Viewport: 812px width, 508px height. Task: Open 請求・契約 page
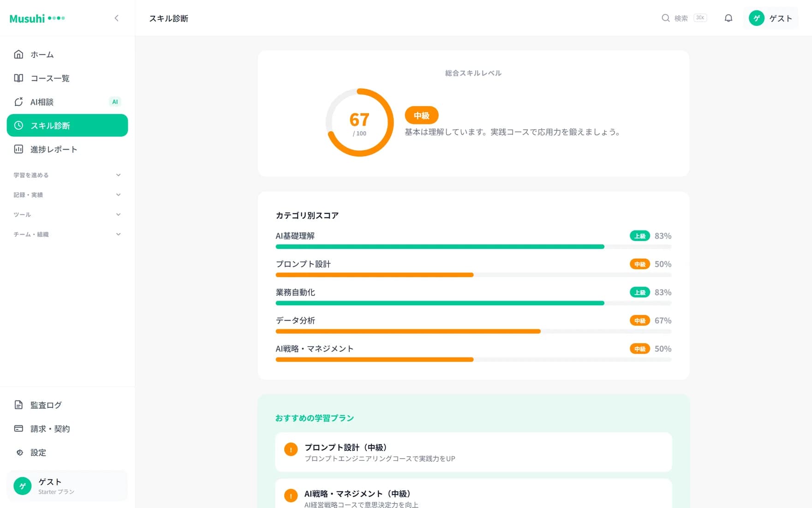[67, 429]
